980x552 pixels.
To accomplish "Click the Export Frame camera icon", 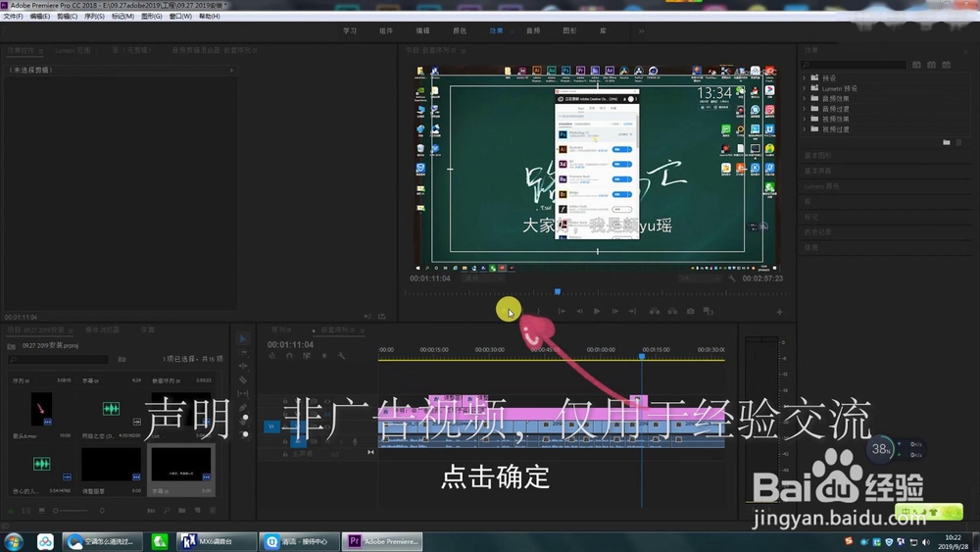I will [x=691, y=311].
